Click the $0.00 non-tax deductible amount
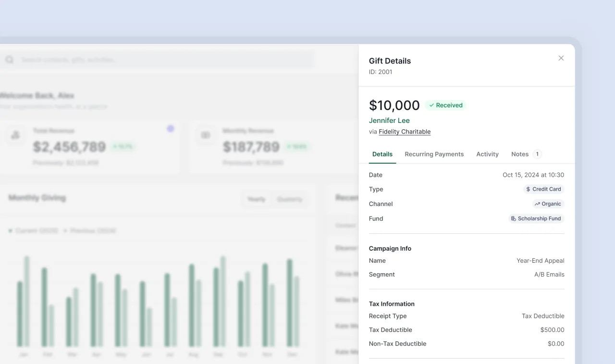Image resolution: width=615 pixels, height=364 pixels. 556,344
